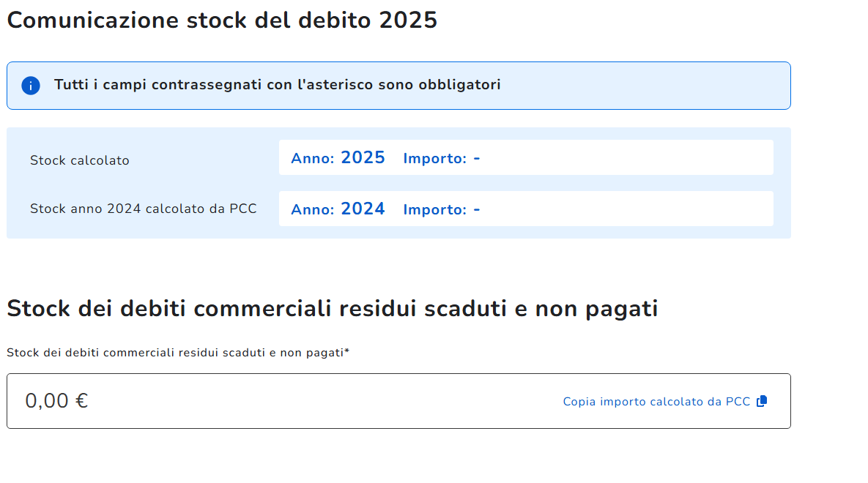Click the 2025 year value in Stock calcolato row
Image resolution: width=868 pixels, height=483 pixels.
click(363, 157)
